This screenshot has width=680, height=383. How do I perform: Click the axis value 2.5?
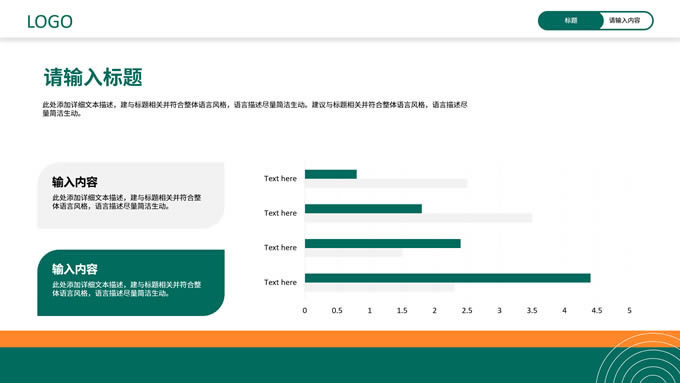point(467,311)
